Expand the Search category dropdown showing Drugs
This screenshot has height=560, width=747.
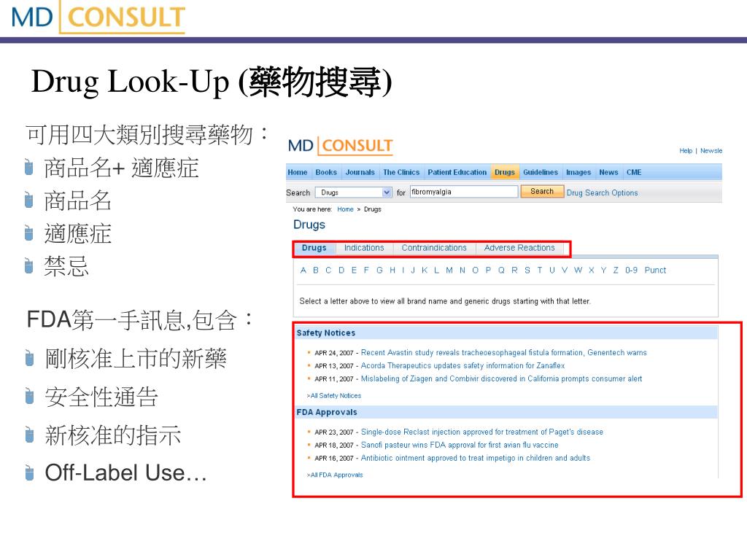354,192
